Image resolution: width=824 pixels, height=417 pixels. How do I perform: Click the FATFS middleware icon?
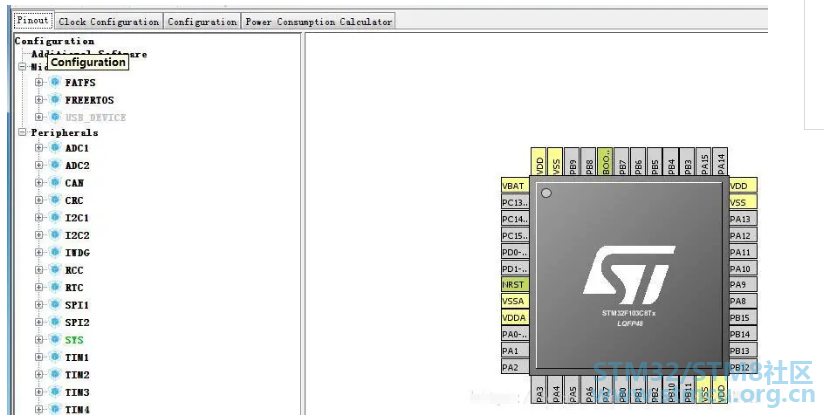click(55, 82)
